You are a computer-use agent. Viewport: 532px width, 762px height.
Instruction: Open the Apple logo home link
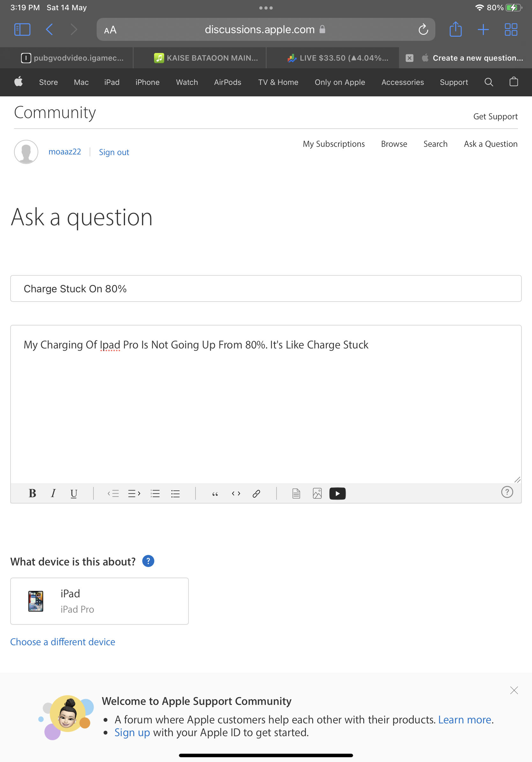point(18,81)
